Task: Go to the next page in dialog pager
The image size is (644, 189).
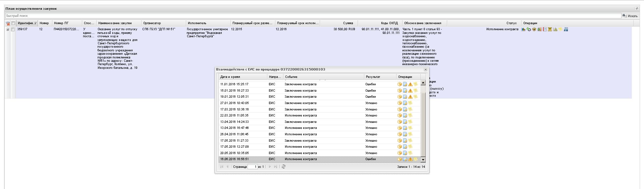Action: pos(269,167)
